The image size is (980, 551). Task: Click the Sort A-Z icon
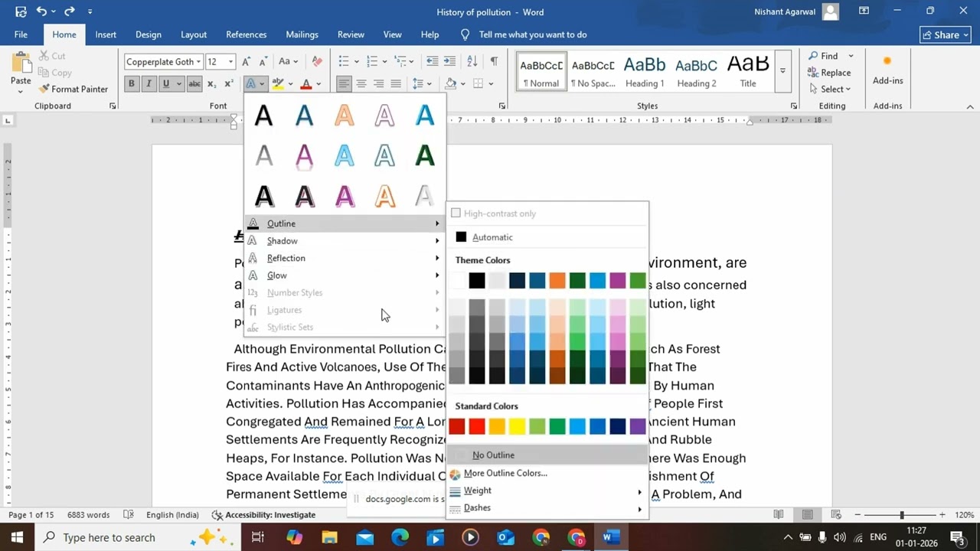tap(472, 62)
